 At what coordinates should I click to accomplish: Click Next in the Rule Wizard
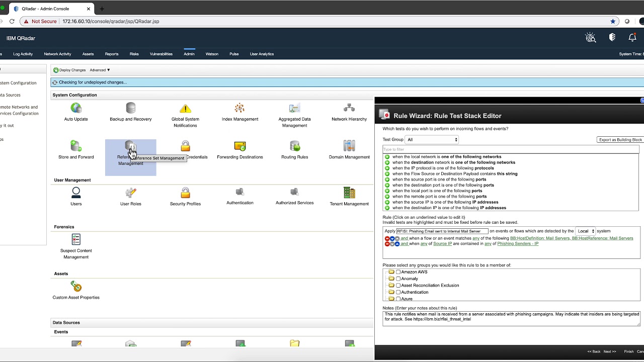[610, 351]
